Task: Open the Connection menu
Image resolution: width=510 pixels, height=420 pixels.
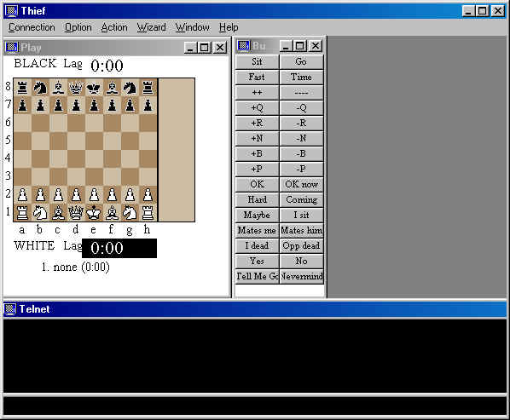Action: tap(32, 27)
